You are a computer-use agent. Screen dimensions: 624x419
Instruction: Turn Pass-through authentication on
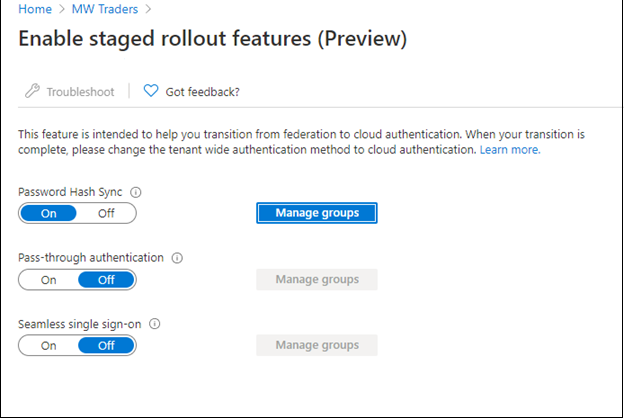pyautogui.click(x=48, y=280)
